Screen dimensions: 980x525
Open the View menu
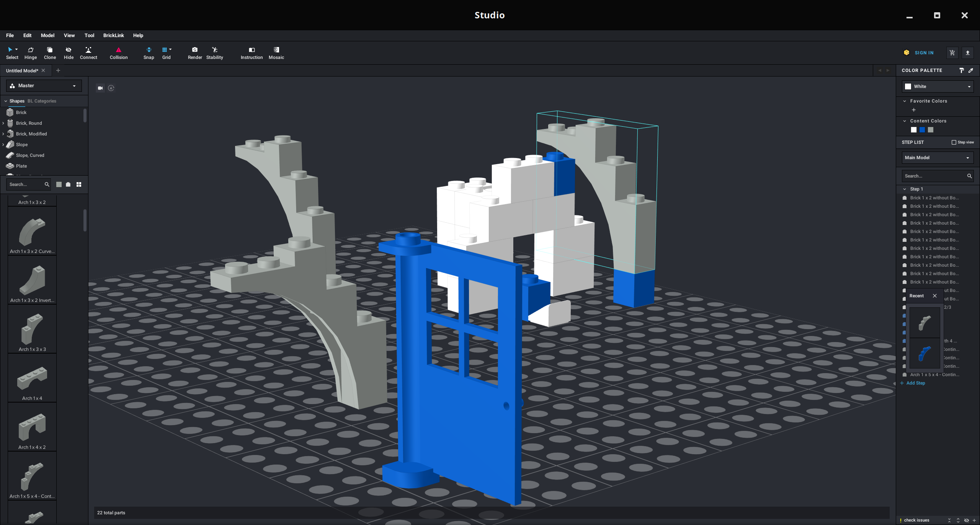pyautogui.click(x=68, y=35)
